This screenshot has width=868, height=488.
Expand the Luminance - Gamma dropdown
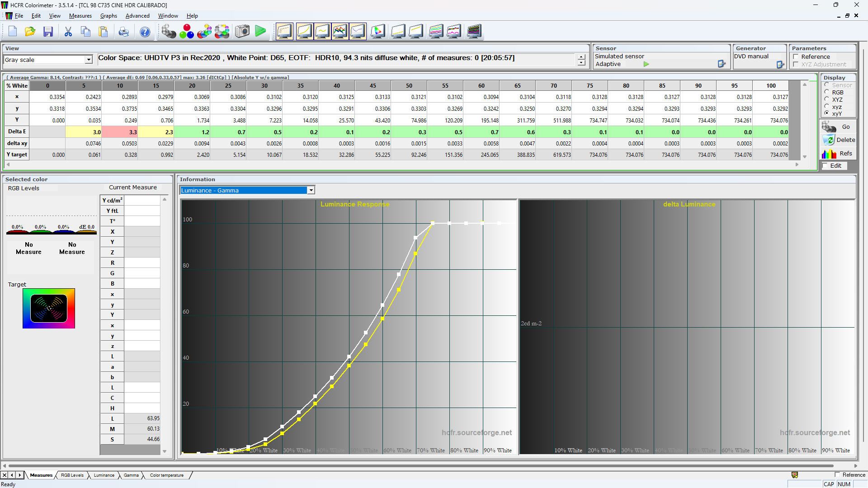tap(311, 190)
